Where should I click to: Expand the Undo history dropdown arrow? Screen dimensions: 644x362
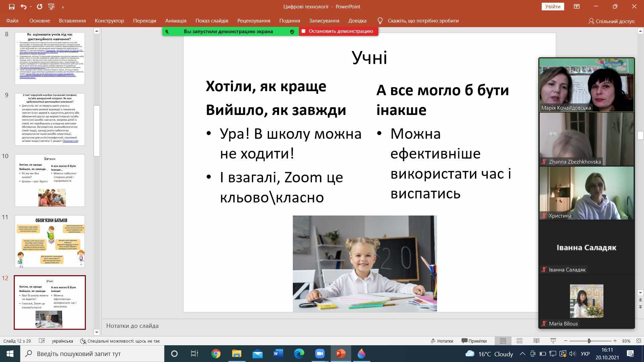[31, 7]
